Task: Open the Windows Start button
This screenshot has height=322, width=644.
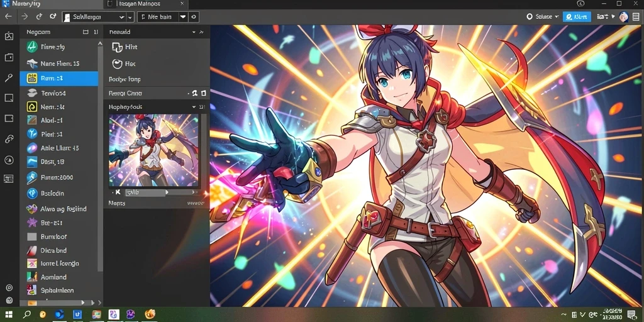Action: tap(8, 315)
